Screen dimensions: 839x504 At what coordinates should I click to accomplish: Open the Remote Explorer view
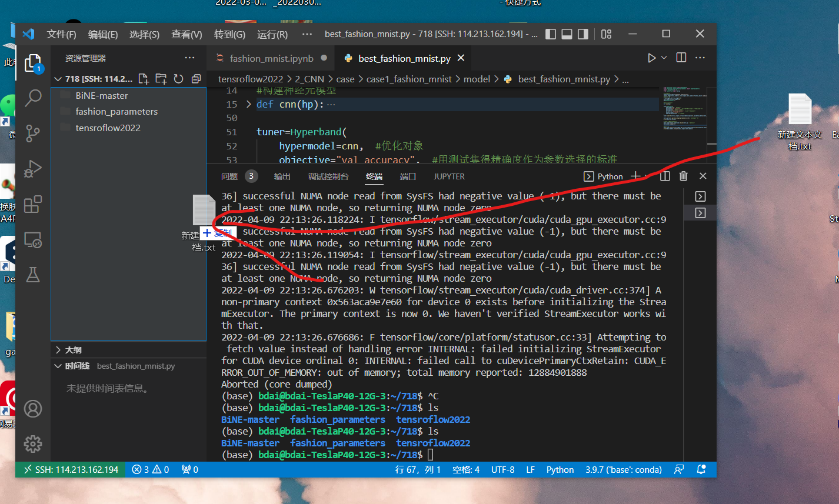pyautogui.click(x=33, y=240)
